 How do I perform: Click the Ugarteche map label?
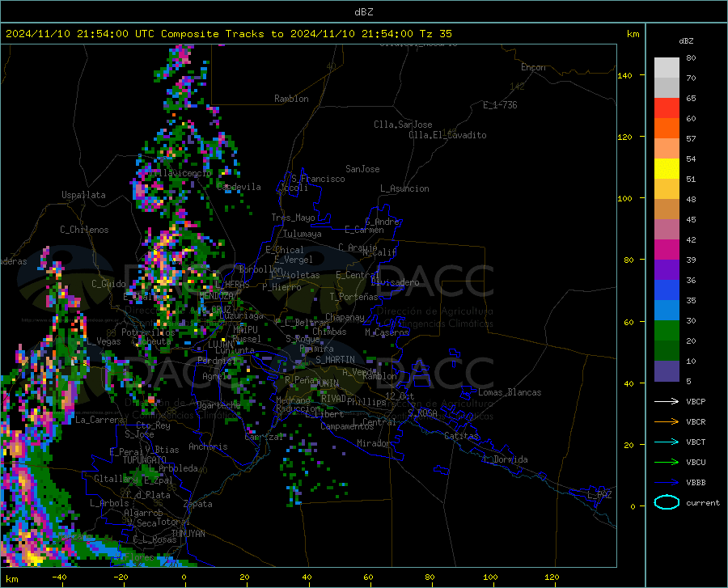218,405
